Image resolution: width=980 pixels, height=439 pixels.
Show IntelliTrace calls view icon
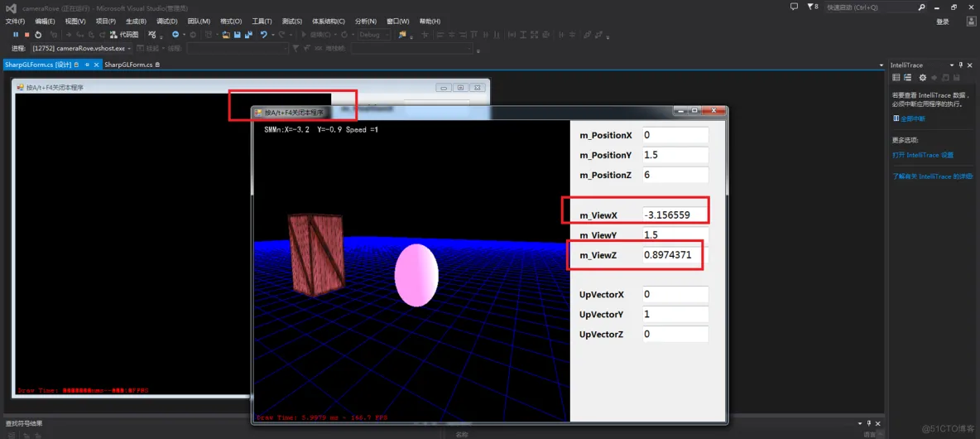tap(907, 78)
